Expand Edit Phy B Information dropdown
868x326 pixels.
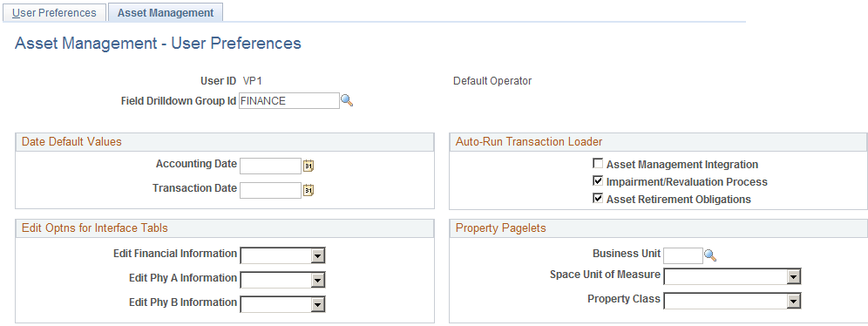point(282,304)
